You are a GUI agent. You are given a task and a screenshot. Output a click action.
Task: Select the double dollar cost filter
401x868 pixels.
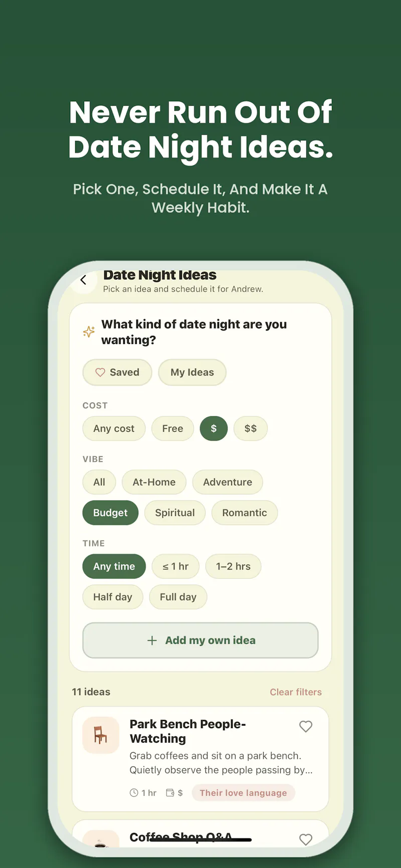click(251, 429)
